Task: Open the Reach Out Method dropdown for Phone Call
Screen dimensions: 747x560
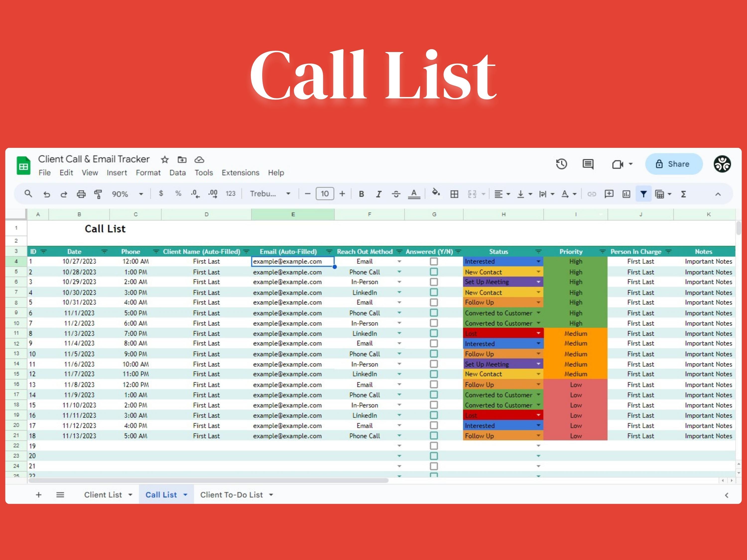Action: [399, 272]
